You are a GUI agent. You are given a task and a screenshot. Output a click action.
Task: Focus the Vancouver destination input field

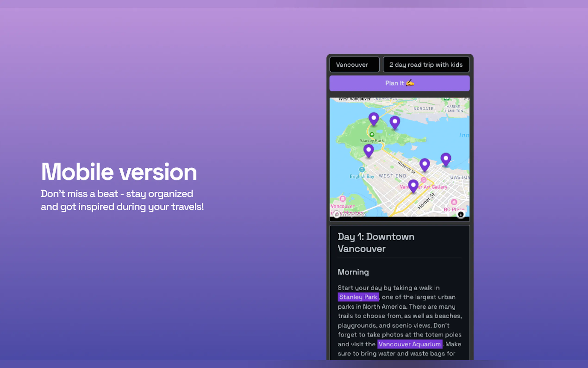tap(354, 65)
